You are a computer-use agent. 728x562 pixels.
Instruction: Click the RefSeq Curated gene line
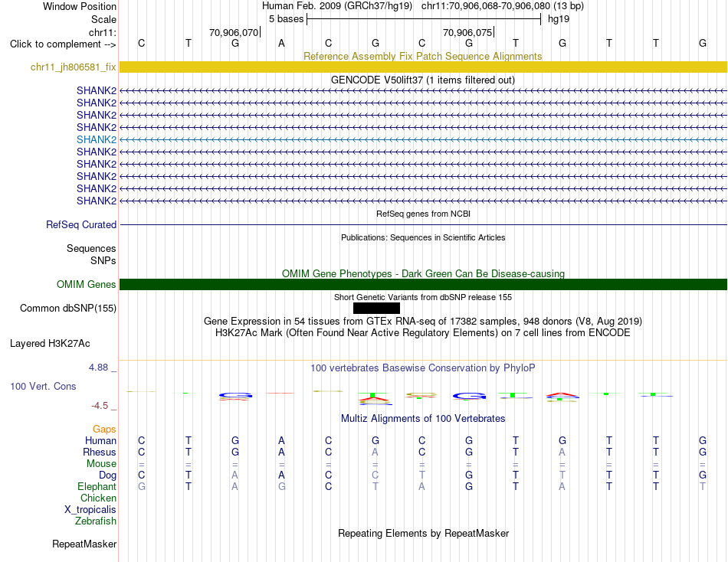click(x=423, y=224)
